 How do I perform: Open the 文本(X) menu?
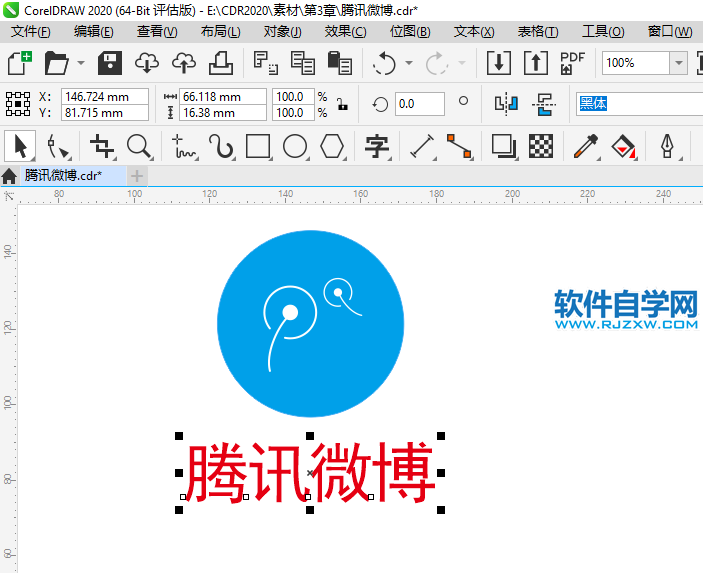[x=474, y=31]
